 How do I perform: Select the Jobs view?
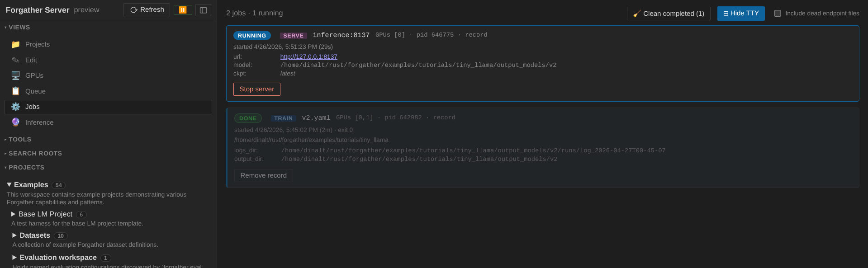[x=108, y=107]
